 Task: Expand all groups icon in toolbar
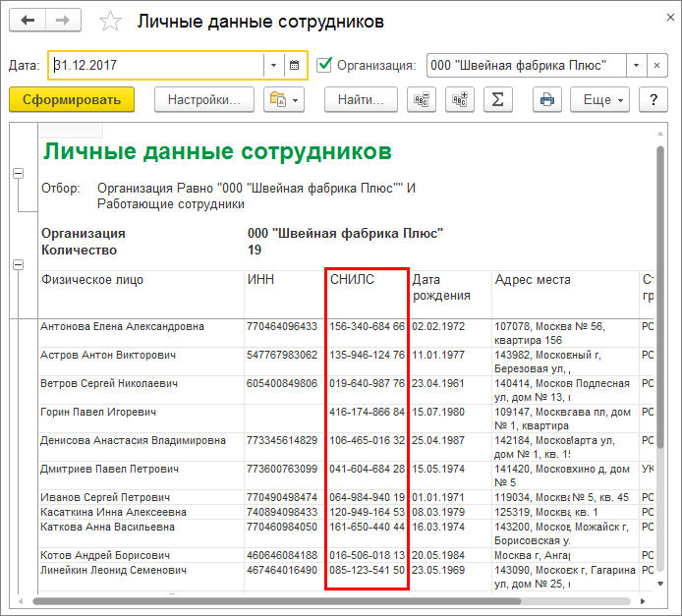pyautogui.click(x=459, y=100)
